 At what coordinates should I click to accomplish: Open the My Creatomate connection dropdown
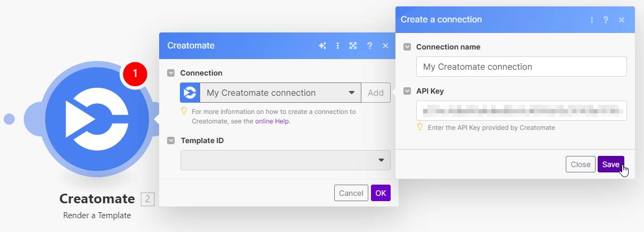pyautogui.click(x=280, y=93)
